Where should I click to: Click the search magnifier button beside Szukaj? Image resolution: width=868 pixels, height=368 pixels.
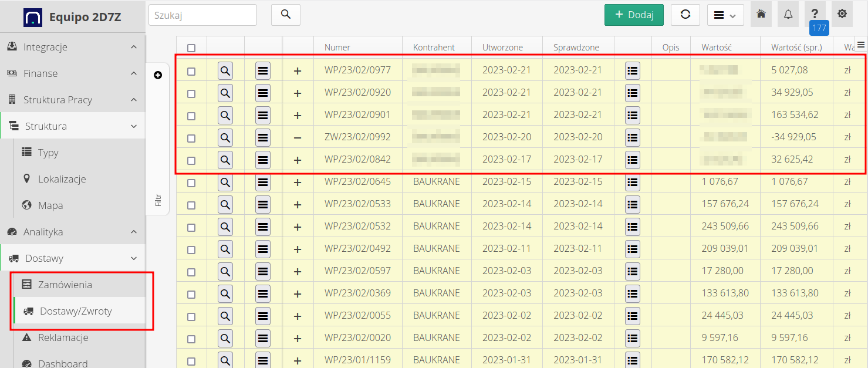[285, 15]
